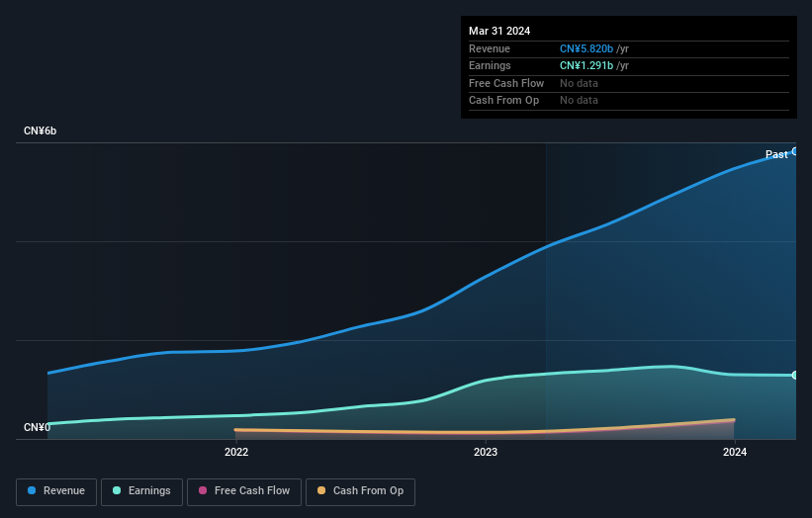
Task: Click the Revenue endpoint marker on blue line
Action: click(795, 151)
